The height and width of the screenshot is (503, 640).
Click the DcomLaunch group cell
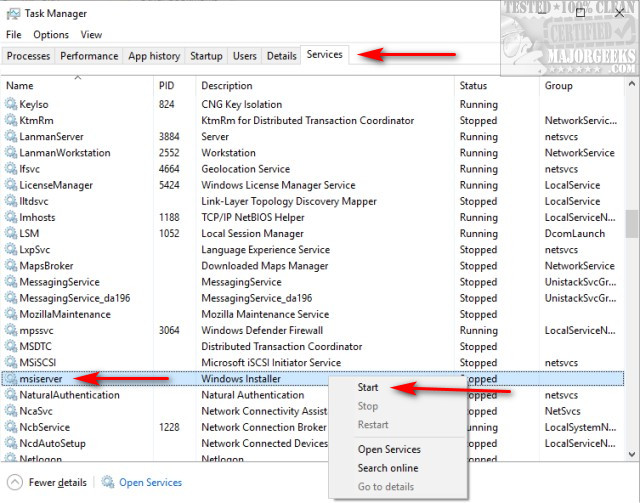(x=575, y=234)
